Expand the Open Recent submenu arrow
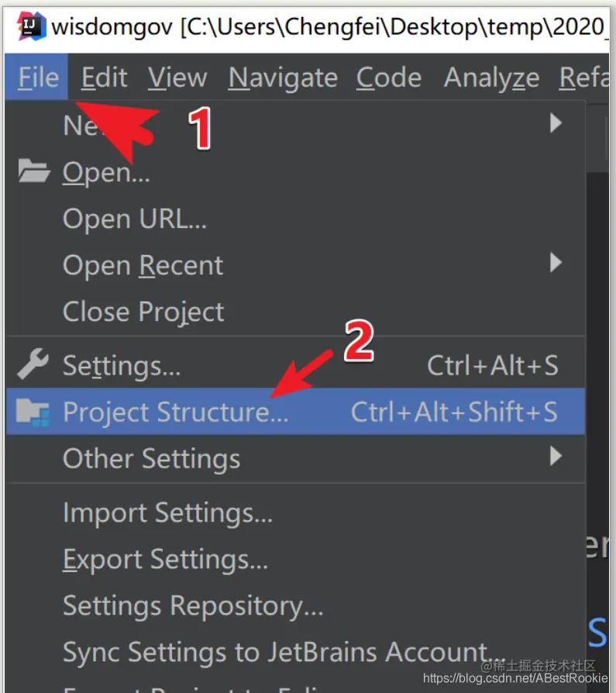The image size is (616, 693). [555, 264]
